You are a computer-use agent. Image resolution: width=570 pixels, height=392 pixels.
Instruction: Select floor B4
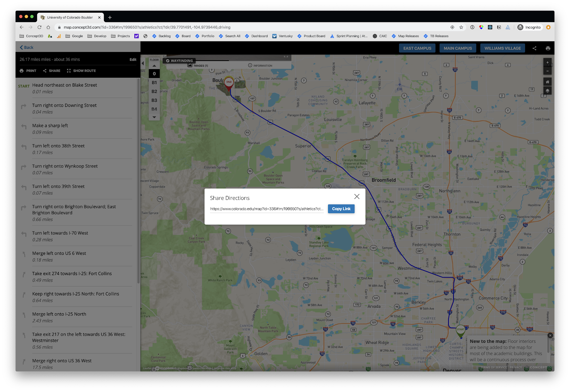click(154, 109)
